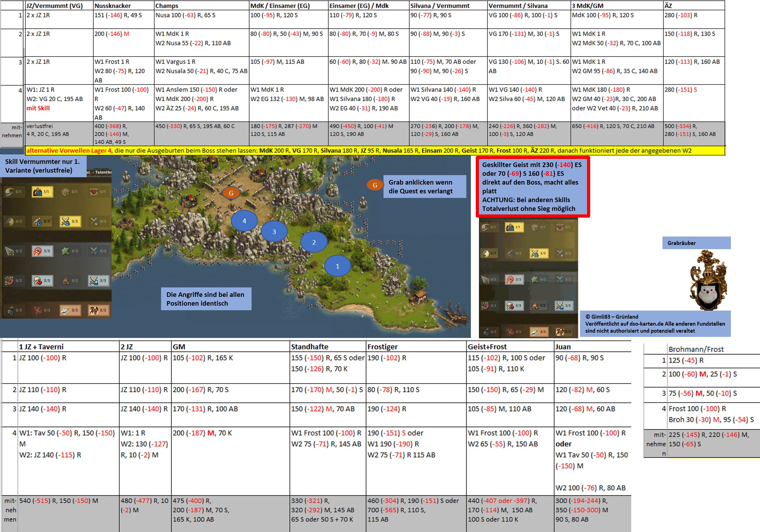
Task: Click the red-bordered 'Geskillter Geist' warning box
Action: point(533,187)
